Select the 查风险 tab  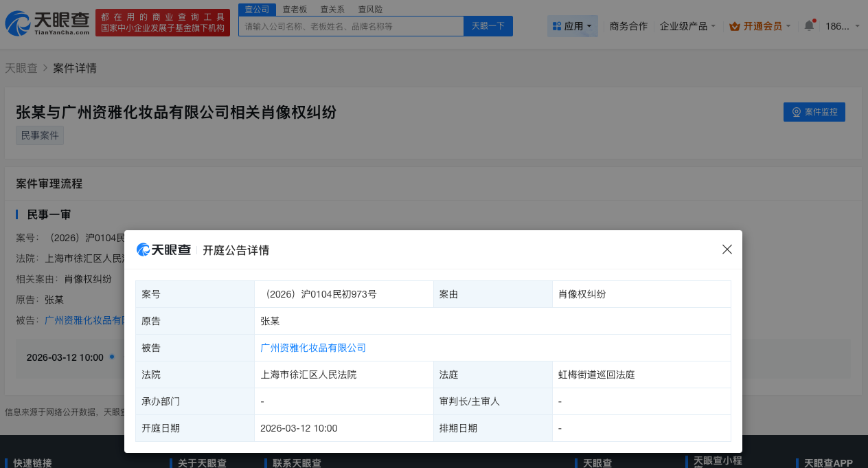coord(369,9)
